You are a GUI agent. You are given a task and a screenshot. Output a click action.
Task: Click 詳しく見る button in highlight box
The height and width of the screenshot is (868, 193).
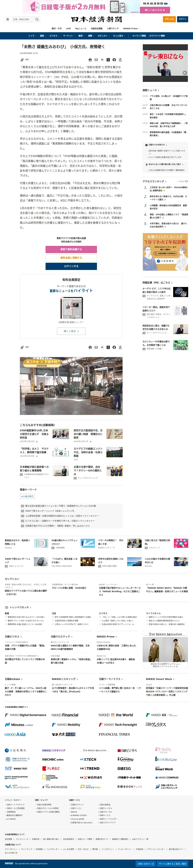point(71,331)
